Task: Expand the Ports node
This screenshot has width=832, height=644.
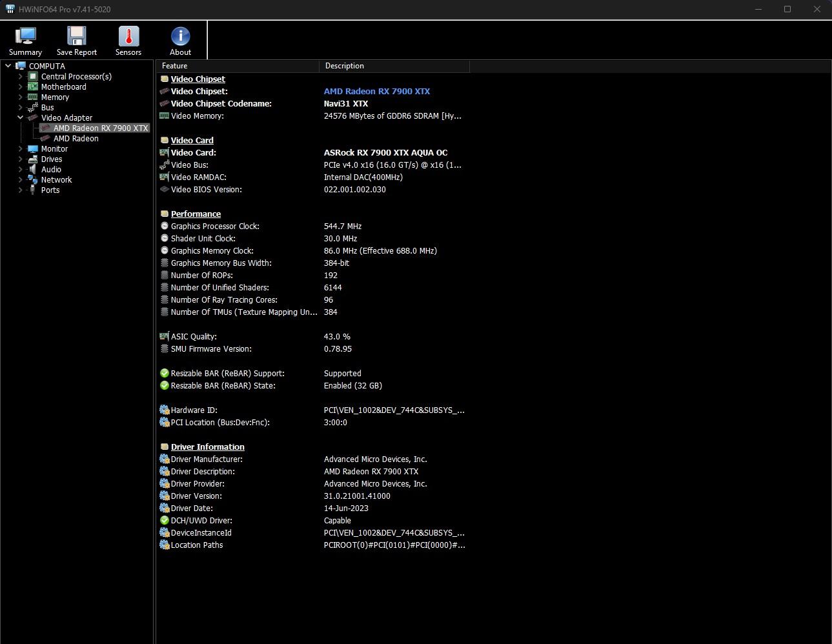Action: pyautogui.click(x=20, y=190)
